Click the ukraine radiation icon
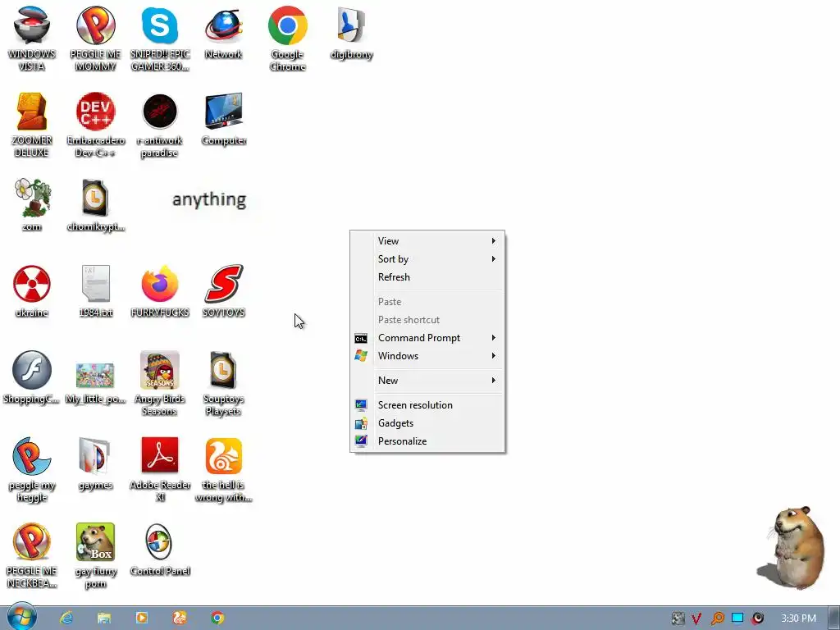Image resolution: width=840 pixels, height=630 pixels. (32, 291)
